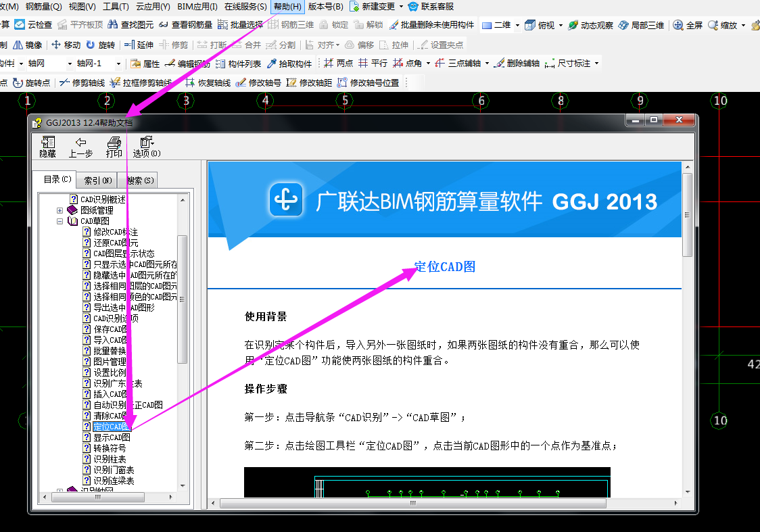The width and height of the screenshot is (760, 532).
Task: Click 选项(O) button in help window
Action: tap(146, 147)
